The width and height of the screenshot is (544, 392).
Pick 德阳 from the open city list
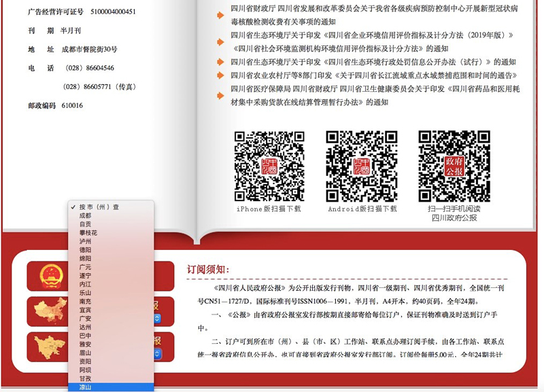111,250
